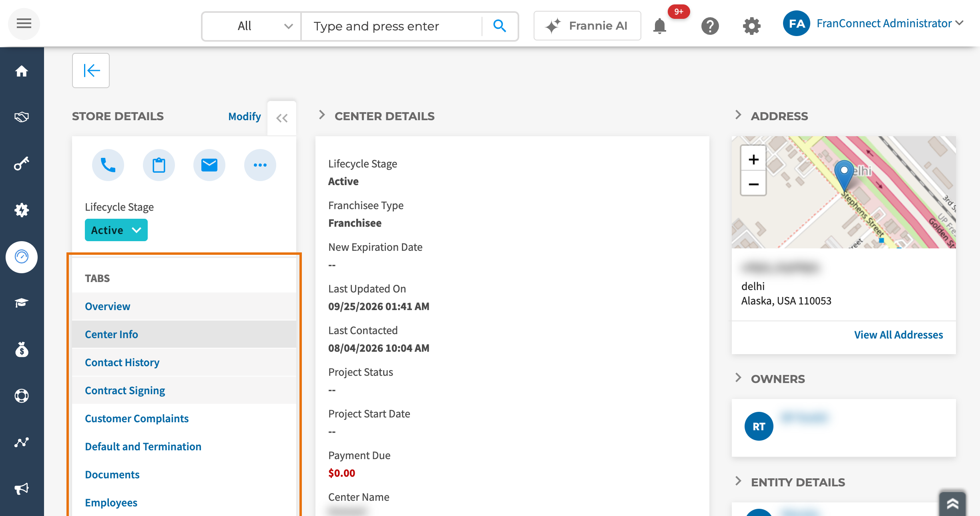This screenshot has width=980, height=516.
Task: Click the back-to-list arrow button
Action: 91,71
